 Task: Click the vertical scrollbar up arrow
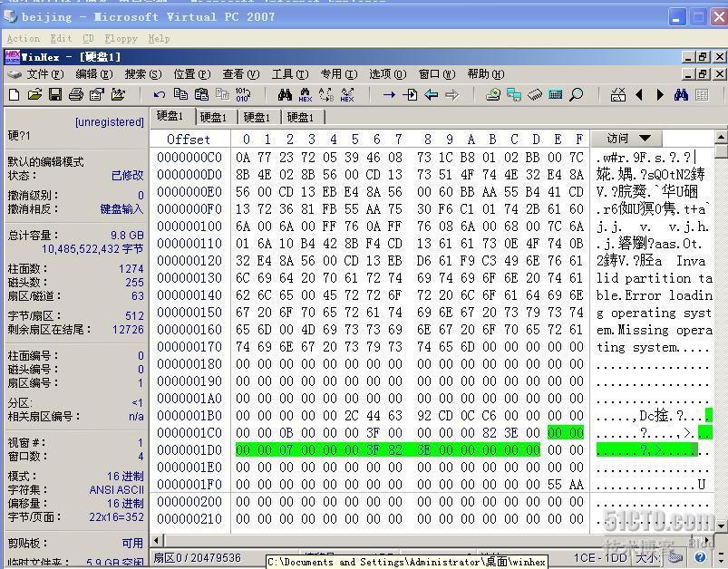tap(720, 137)
